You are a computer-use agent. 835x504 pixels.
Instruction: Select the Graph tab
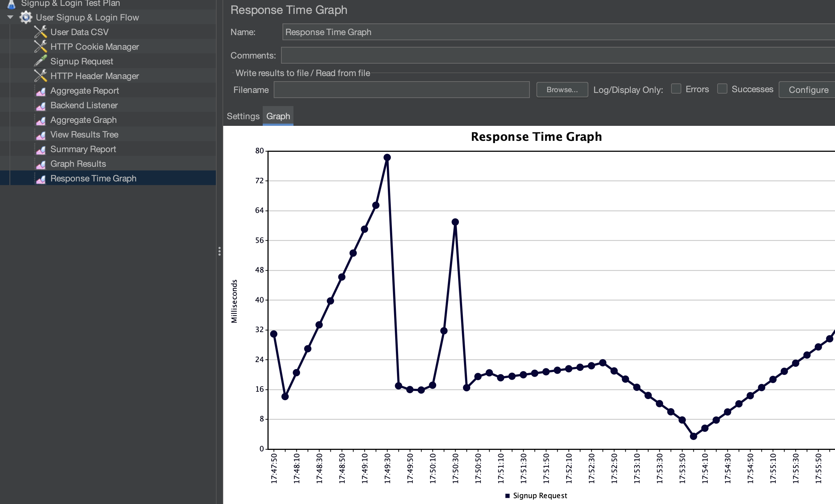point(278,116)
